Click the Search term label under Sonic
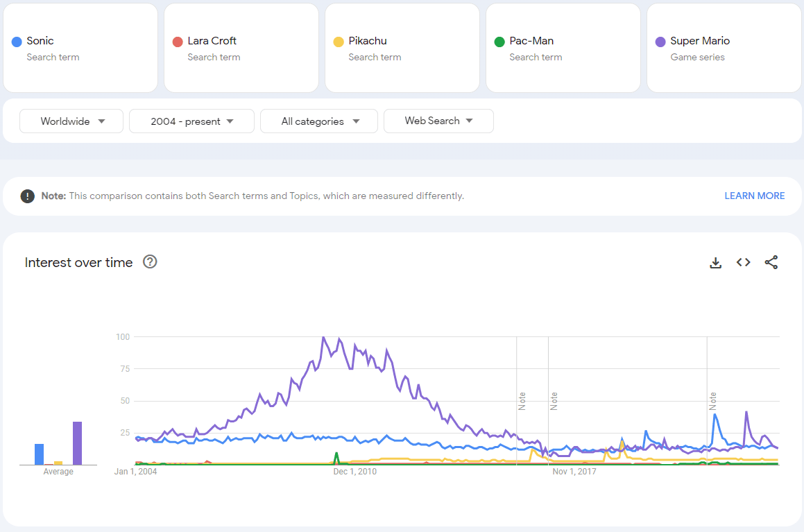 pyautogui.click(x=53, y=58)
